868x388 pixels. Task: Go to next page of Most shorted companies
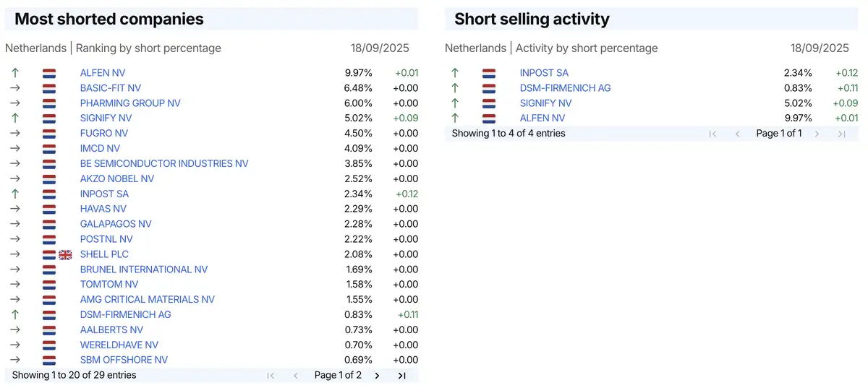tap(377, 376)
